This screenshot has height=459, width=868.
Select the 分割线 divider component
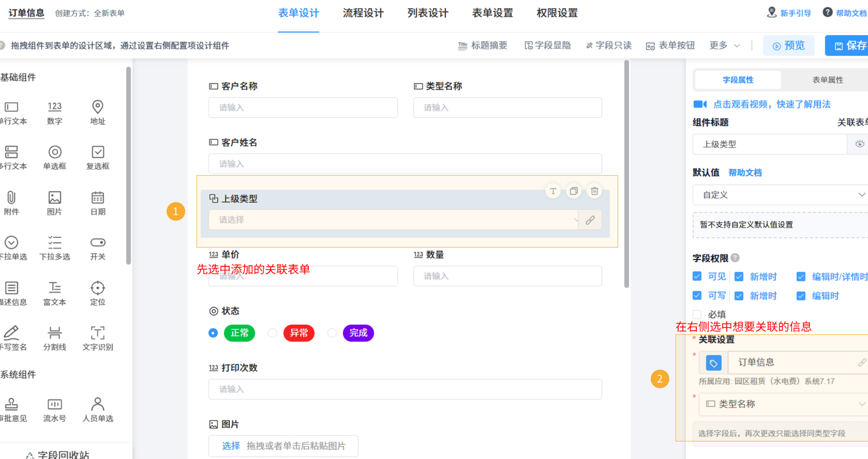click(54, 339)
